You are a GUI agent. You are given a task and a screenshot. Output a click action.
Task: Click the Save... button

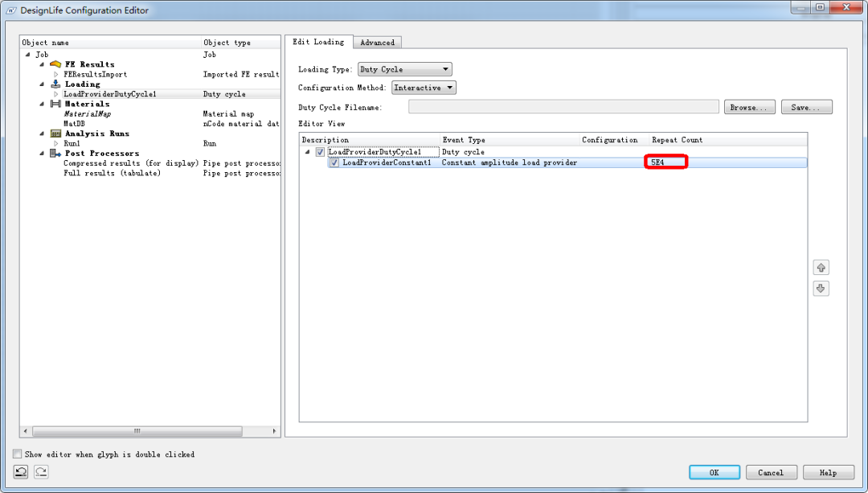click(x=807, y=107)
